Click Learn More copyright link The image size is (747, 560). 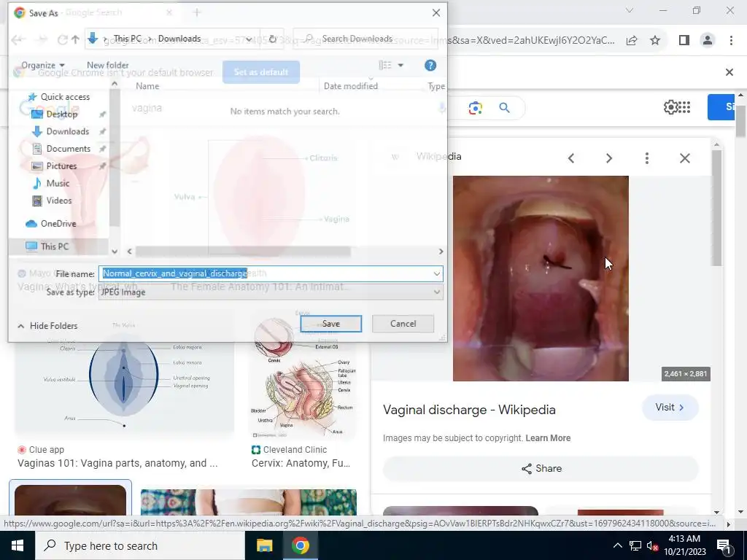[548, 438]
